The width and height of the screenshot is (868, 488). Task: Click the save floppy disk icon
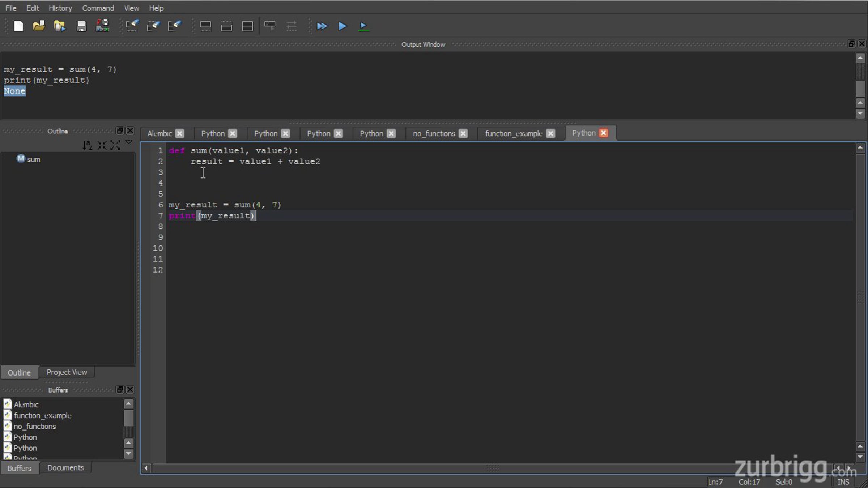[x=81, y=26]
